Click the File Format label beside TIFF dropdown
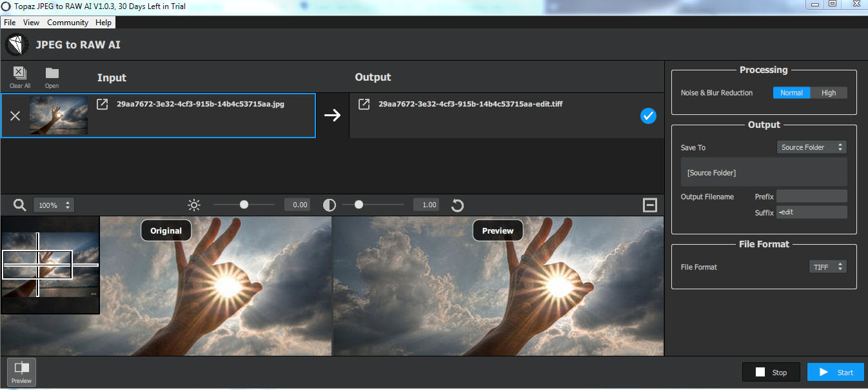 699,267
